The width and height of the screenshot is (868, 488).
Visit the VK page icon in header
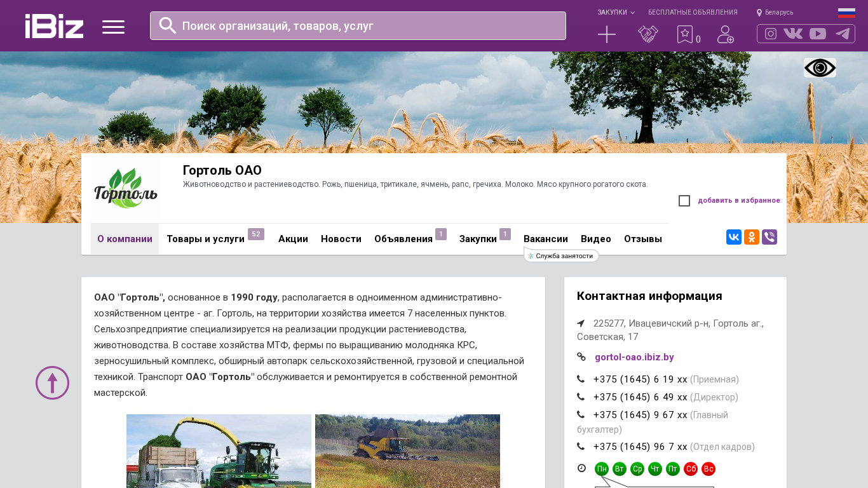pos(793,34)
